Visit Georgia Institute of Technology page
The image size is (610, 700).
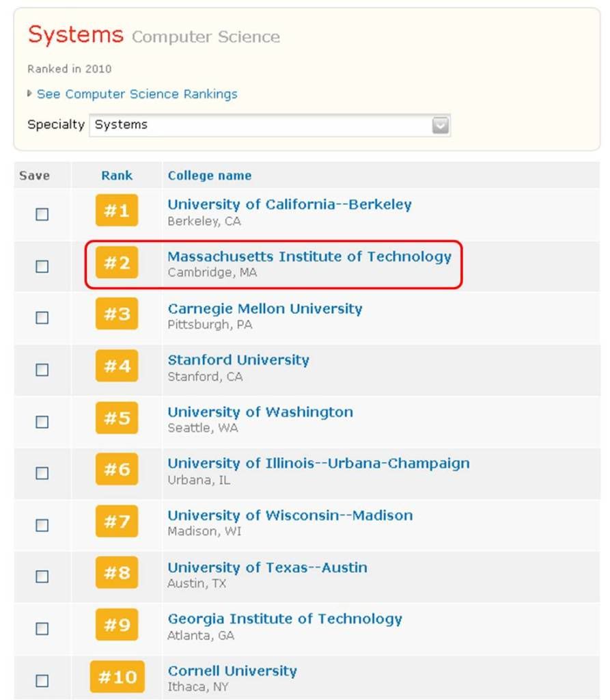click(284, 619)
